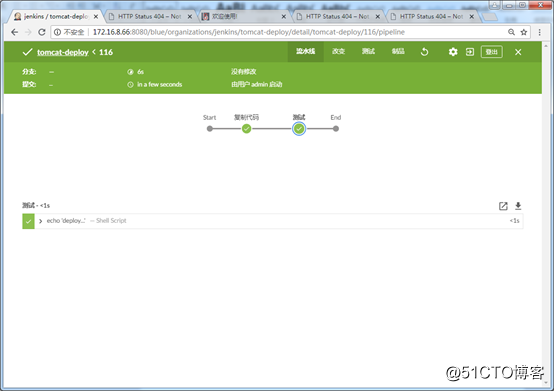This screenshot has height=391, width=554.
Task: Click the browser back arrow
Action: 14,32
